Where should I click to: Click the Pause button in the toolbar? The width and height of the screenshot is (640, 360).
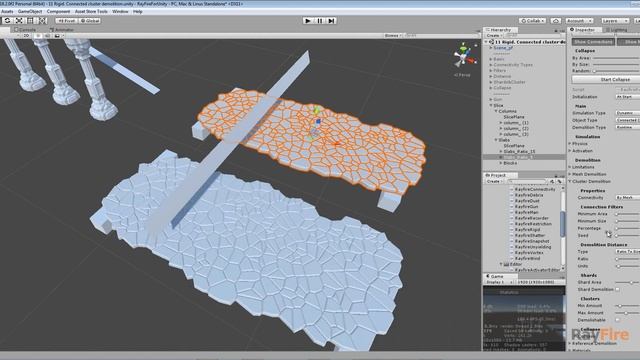click(x=320, y=20)
